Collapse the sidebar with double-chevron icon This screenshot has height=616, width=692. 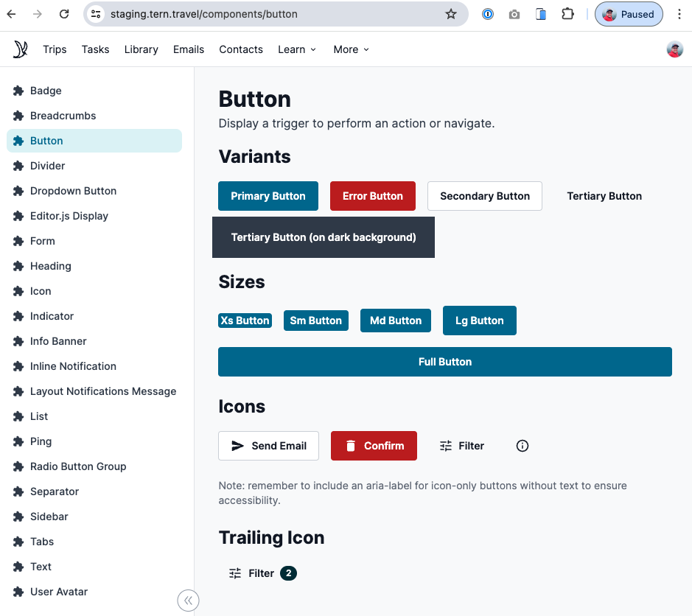[x=188, y=601]
